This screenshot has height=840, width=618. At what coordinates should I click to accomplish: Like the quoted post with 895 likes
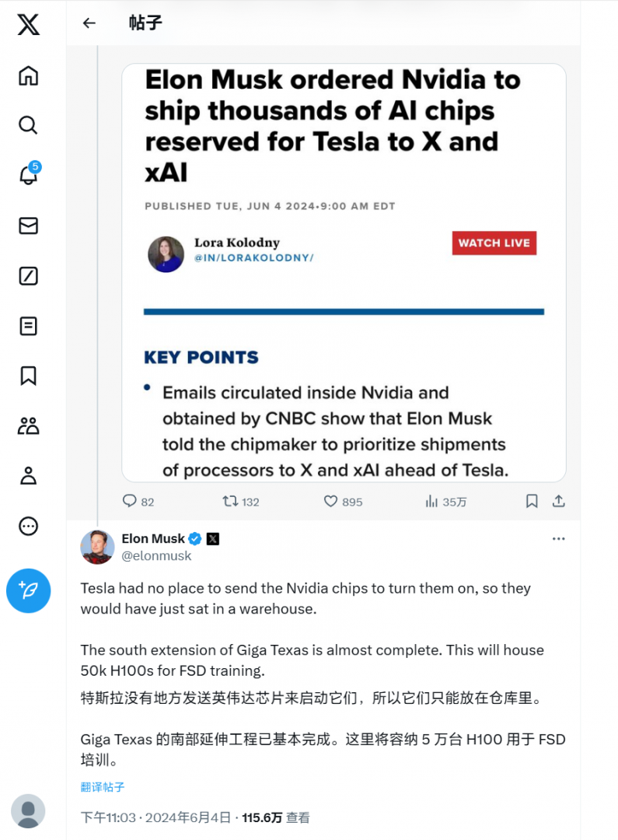(330, 502)
